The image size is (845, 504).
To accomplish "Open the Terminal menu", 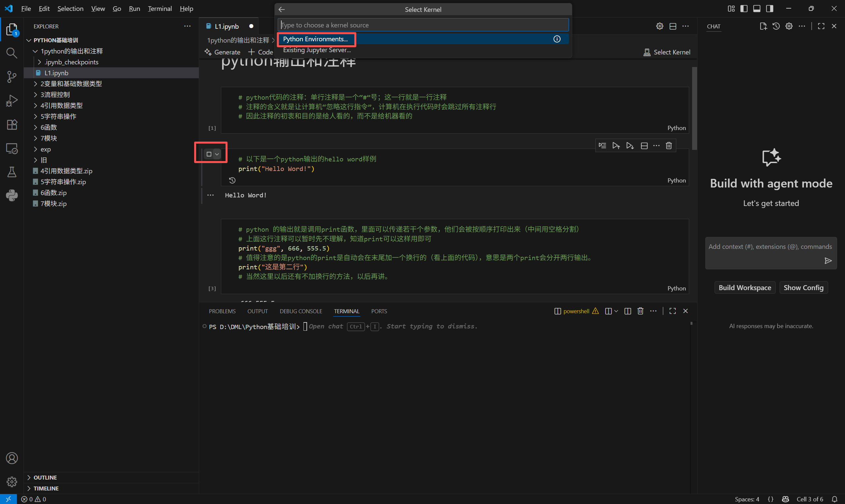I will 159,9.
